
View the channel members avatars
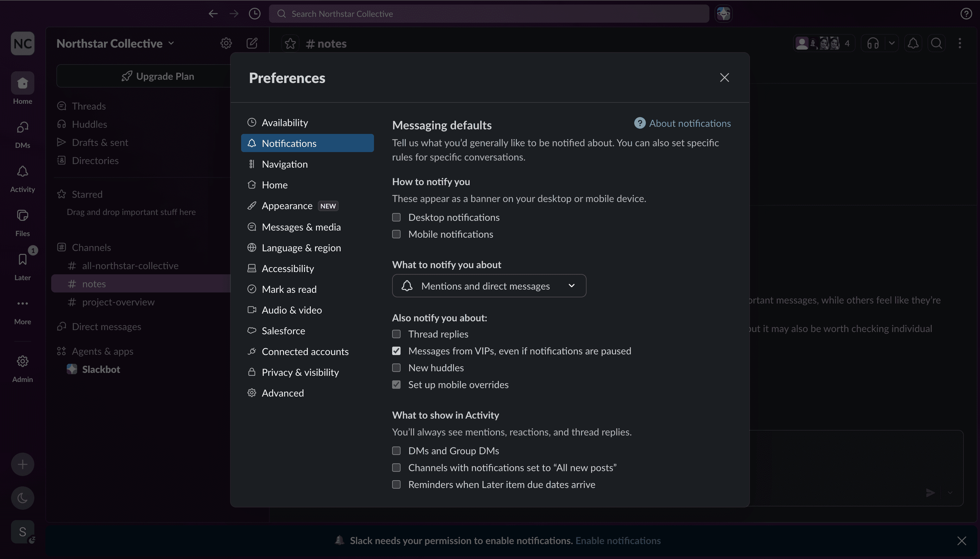tap(824, 43)
